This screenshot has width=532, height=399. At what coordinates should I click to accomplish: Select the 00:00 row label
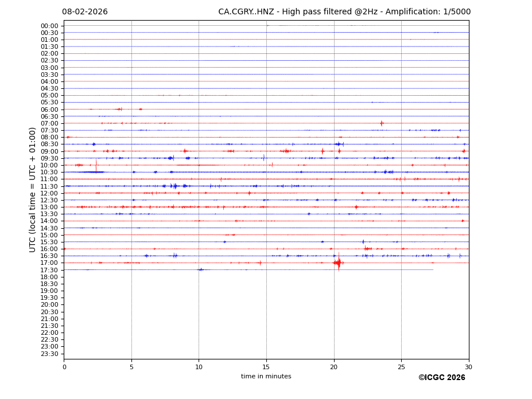[49, 26]
